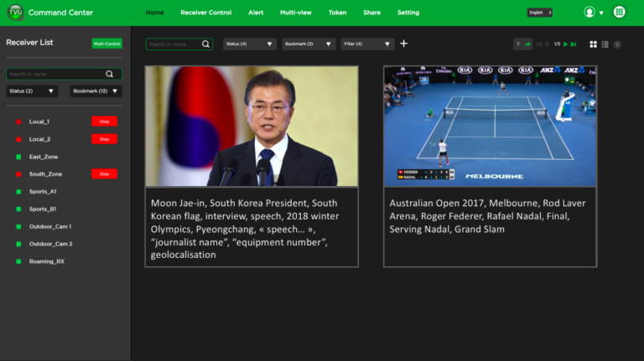Image resolution: width=644 pixels, height=361 pixels.
Task: Click Australian Open 2017 description text
Action: point(487,216)
